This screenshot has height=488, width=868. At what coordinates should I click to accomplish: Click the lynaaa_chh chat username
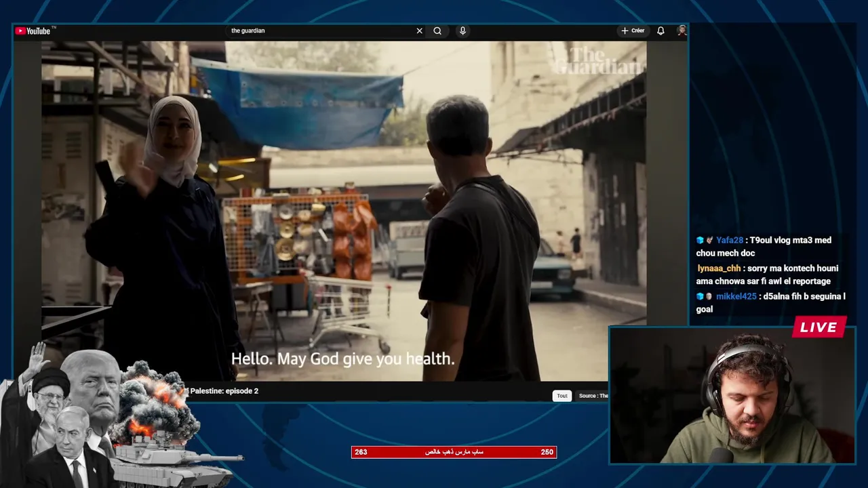pos(719,268)
